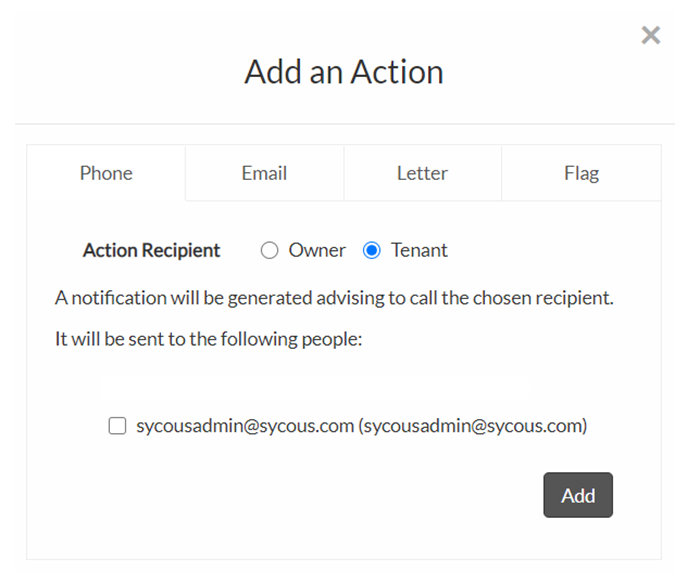675x573 pixels.
Task: Click the Tenant label text
Action: (x=419, y=251)
